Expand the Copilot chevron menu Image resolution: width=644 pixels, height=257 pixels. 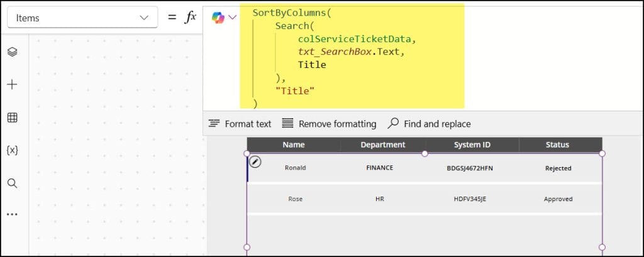pos(233,17)
